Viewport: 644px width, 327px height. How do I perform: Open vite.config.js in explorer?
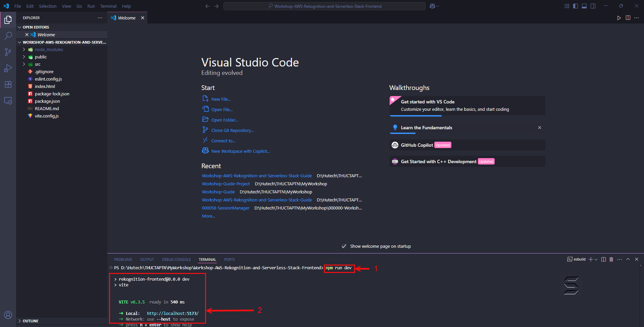[47, 116]
